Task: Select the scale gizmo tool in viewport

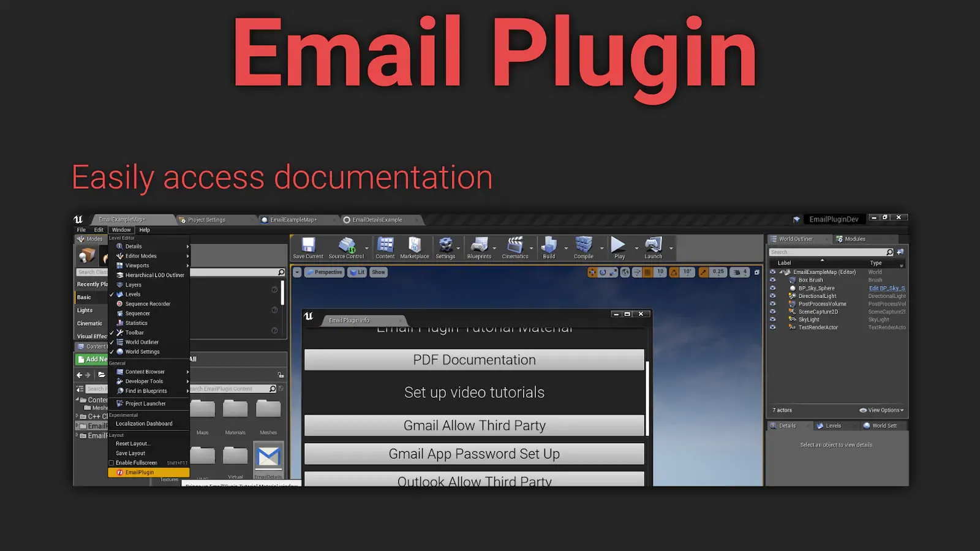Action: pos(613,272)
